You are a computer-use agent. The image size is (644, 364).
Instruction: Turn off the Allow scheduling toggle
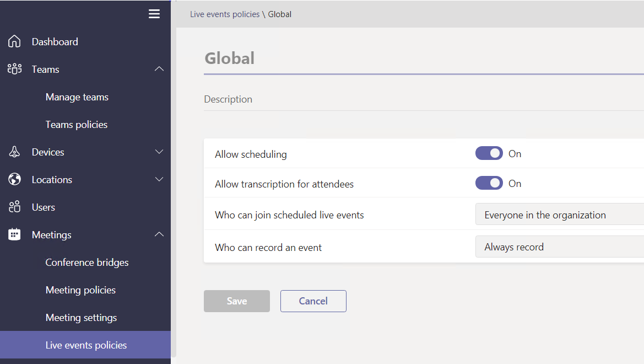[489, 153]
